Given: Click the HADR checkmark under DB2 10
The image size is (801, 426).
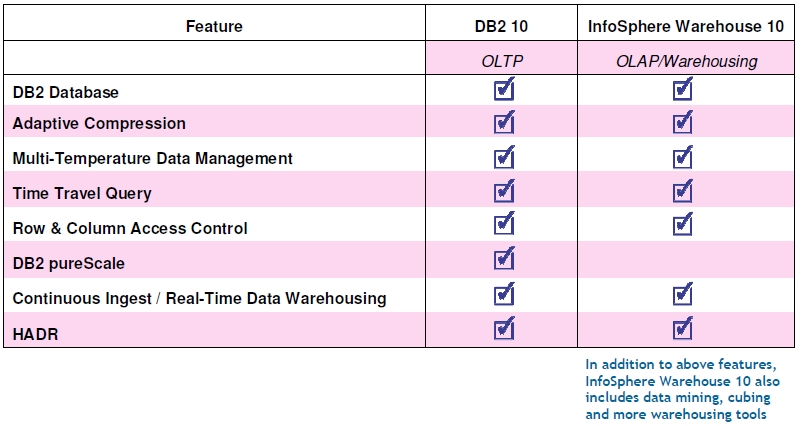Looking at the screenshot, I should [x=504, y=328].
